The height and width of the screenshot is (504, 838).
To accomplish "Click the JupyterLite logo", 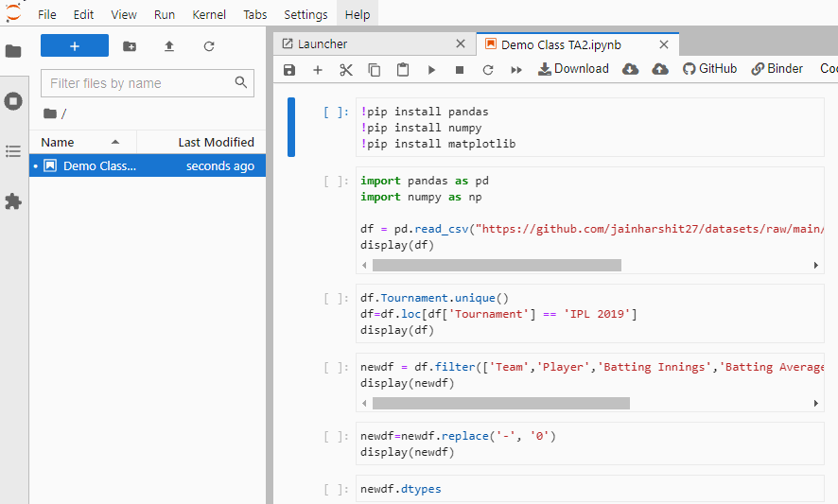I will (13, 12).
